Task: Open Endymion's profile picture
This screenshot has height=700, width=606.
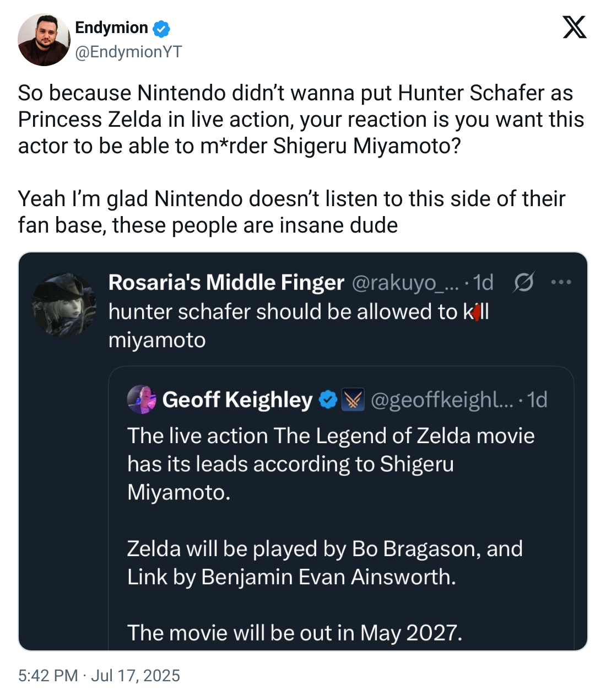Action: tap(44, 40)
